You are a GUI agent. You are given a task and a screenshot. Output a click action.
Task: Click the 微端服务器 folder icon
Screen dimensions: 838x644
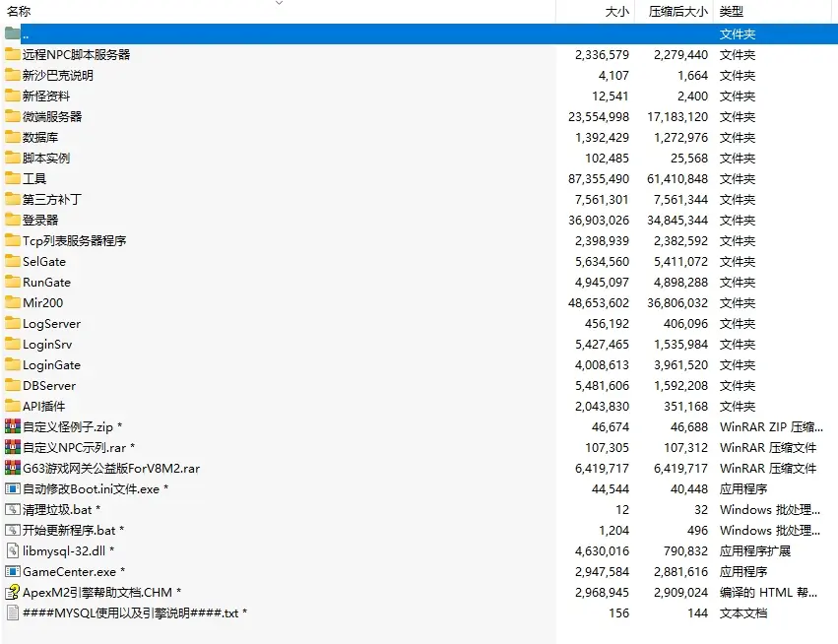(12, 116)
